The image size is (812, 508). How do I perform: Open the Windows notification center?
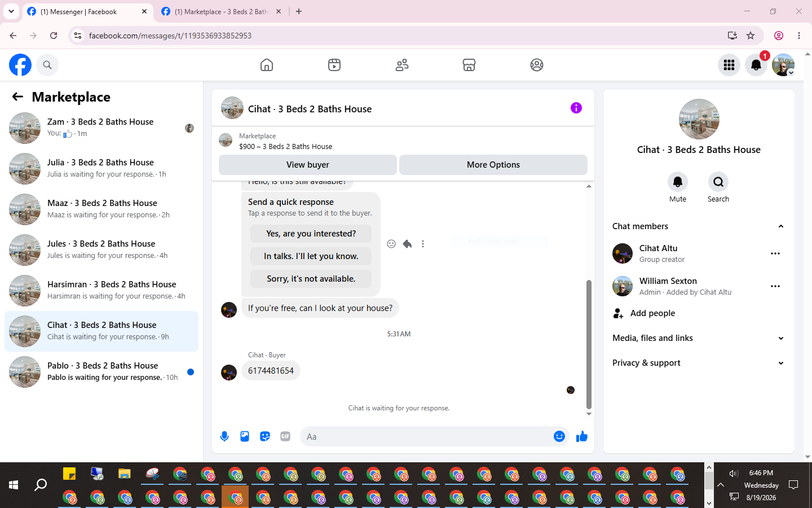click(793, 485)
